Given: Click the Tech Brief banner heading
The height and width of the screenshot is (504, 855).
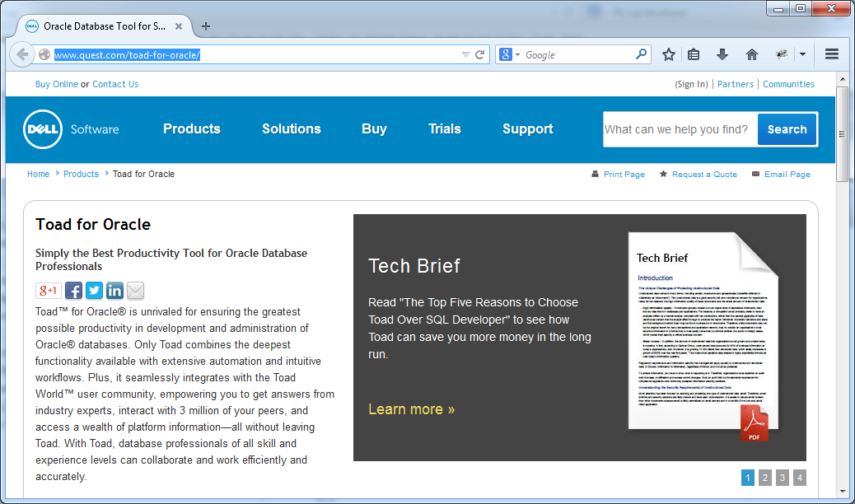Looking at the screenshot, I should [x=414, y=266].
